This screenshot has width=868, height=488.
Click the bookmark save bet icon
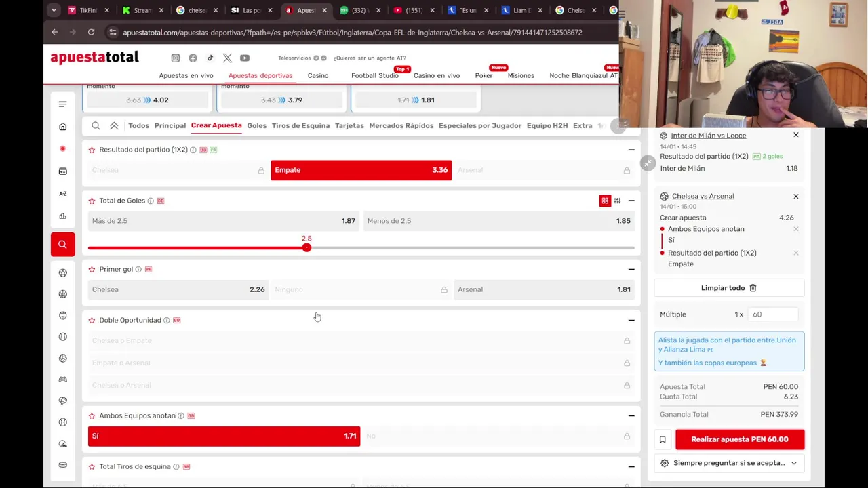pyautogui.click(x=663, y=439)
